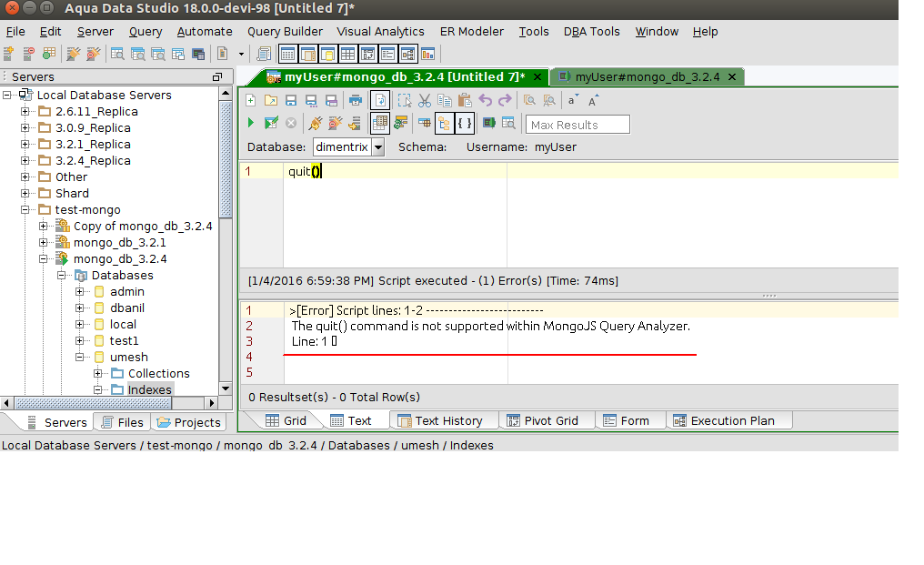Click into the Max Results field
Viewport: 924px width, 565px height.
[x=577, y=125]
